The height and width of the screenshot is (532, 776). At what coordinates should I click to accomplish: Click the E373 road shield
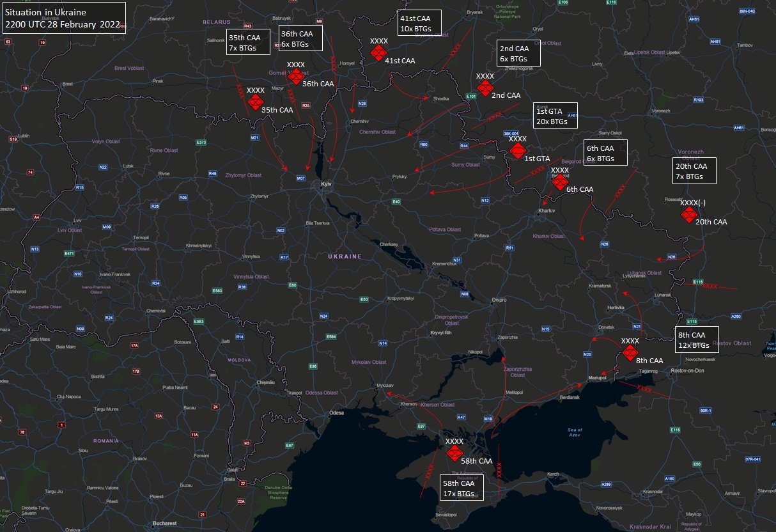201,142
